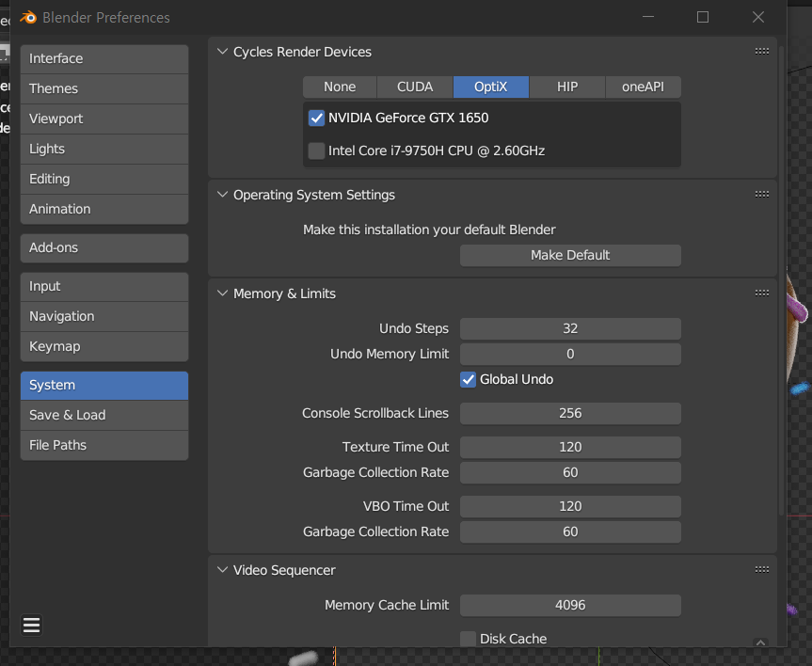This screenshot has width=812, height=666.
Task: Maximize the Blender Preferences window
Action: point(703,17)
